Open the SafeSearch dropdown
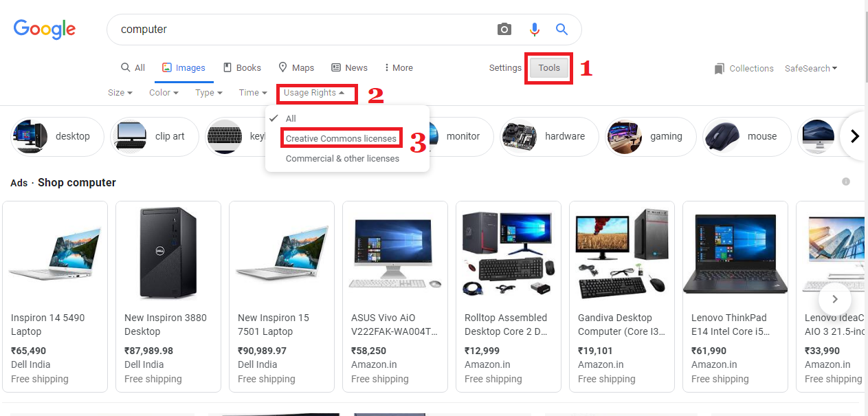This screenshot has width=868, height=416. pyautogui.click(x=811, y=69)
